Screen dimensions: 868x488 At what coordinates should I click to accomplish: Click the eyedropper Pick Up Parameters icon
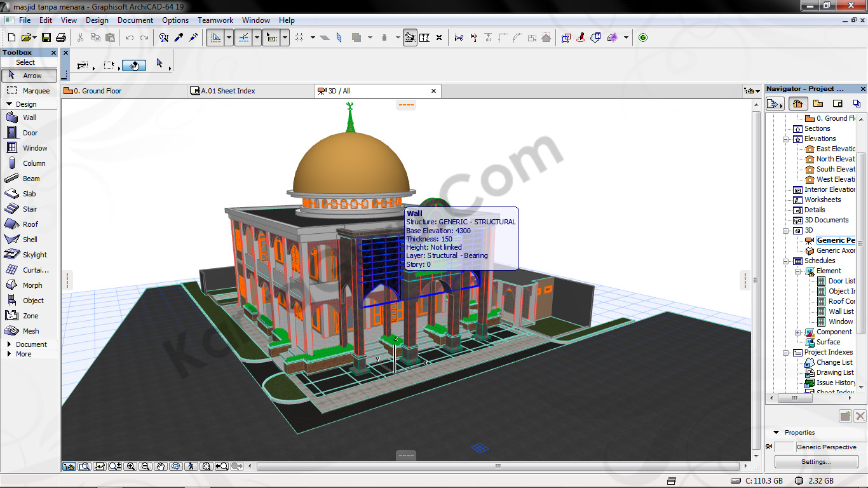pos(179,38)
